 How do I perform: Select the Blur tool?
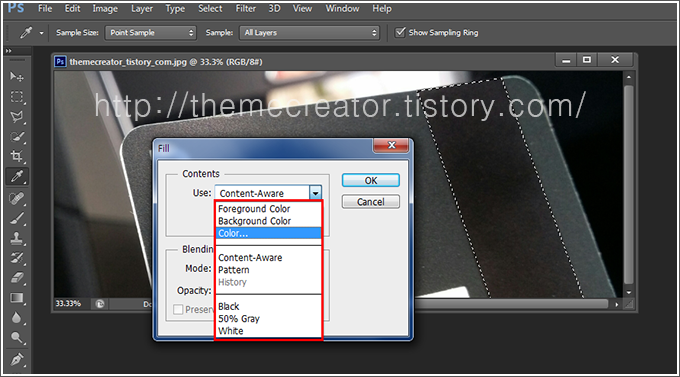point(17,318)
